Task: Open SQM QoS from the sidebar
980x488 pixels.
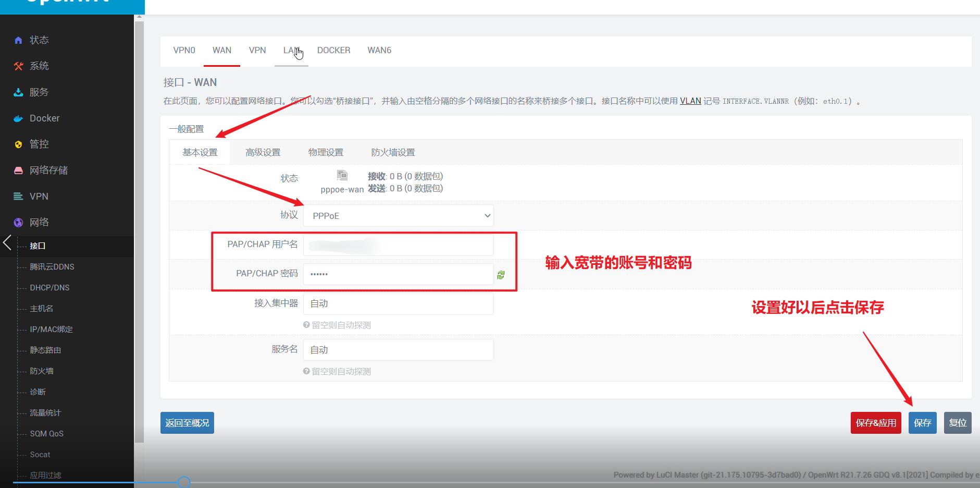Action: coord(46,433)
